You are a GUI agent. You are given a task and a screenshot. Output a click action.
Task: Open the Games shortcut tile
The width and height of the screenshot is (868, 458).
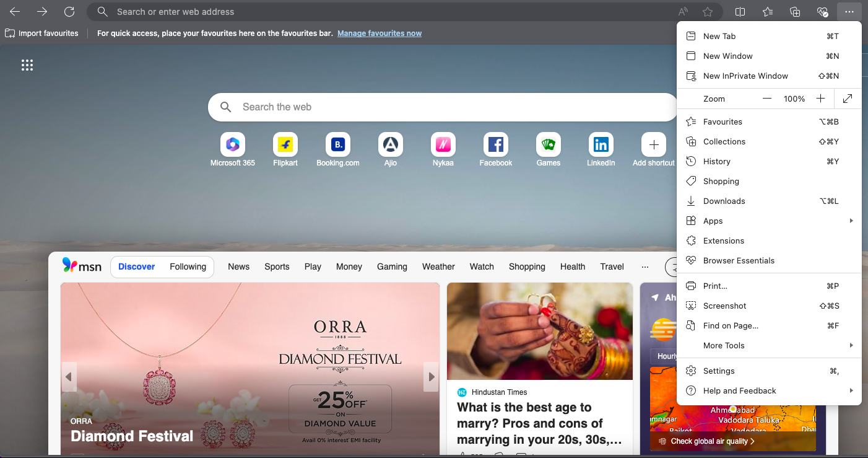[549, 150]
